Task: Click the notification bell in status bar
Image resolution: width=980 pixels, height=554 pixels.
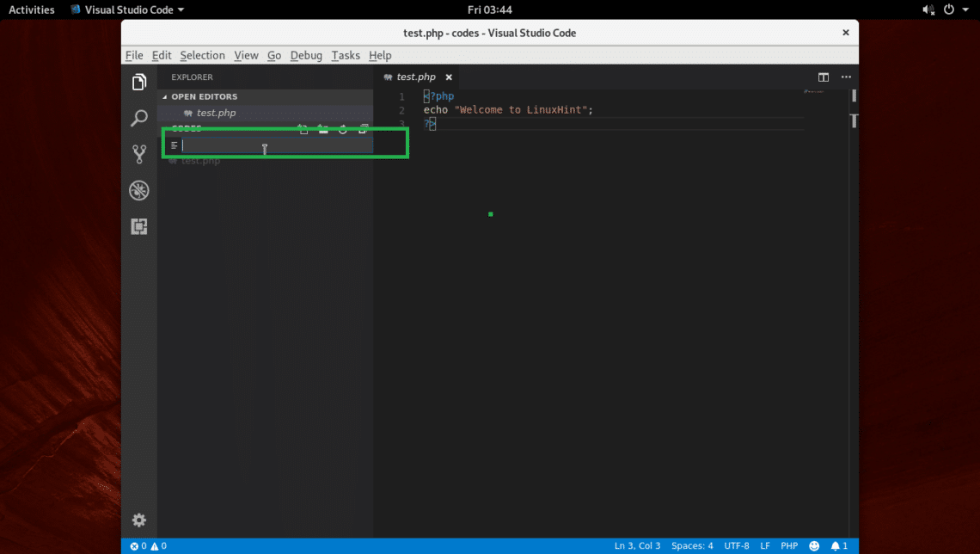Action: [838, 546]
